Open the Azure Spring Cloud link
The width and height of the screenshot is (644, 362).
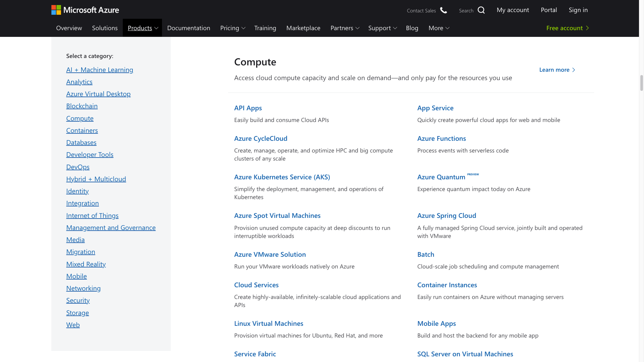tap(446, 216)
